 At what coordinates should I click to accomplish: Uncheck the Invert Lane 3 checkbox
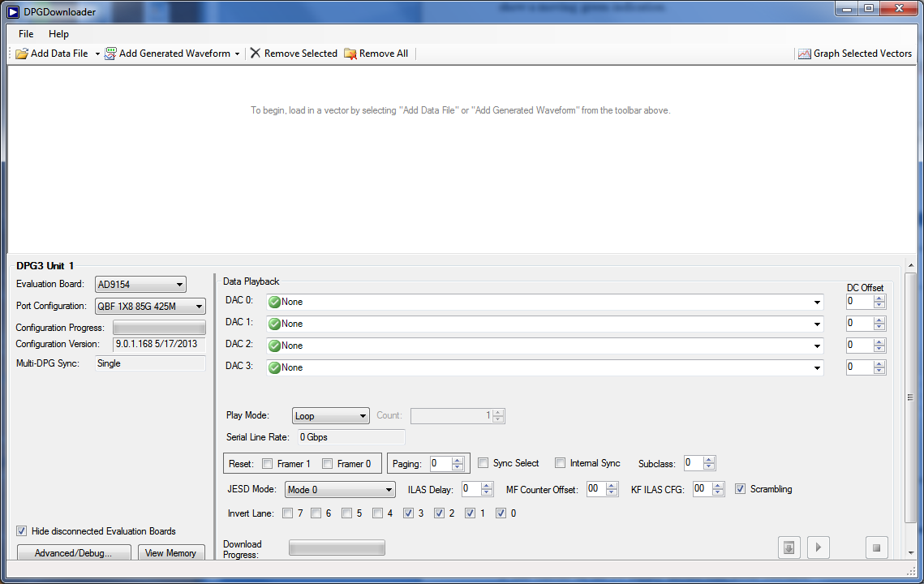click(408, 513)
